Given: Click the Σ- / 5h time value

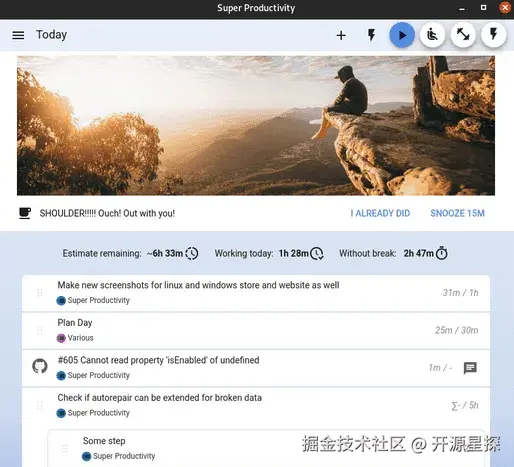Looking at the screenshot, I should 465,405.
